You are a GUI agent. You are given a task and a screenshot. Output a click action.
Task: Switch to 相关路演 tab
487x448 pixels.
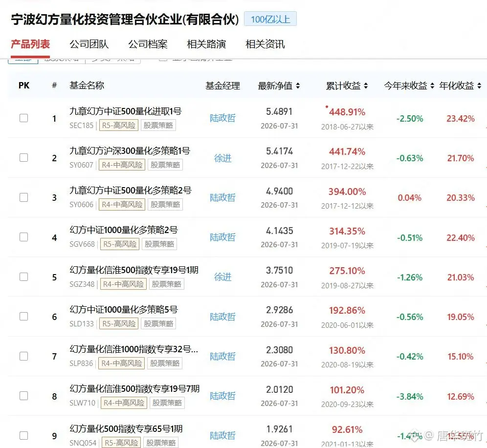(206, 44)
